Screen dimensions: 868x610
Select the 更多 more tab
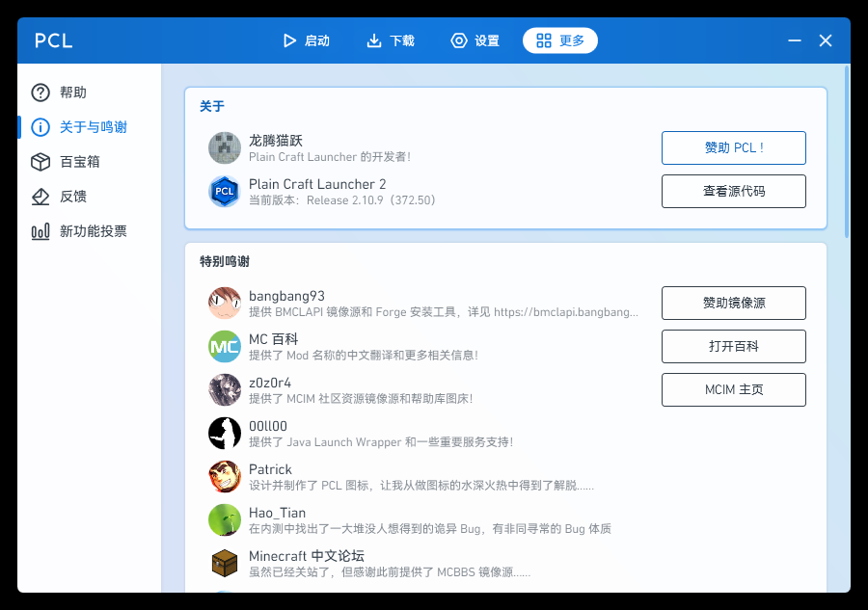tap(560, 40)
